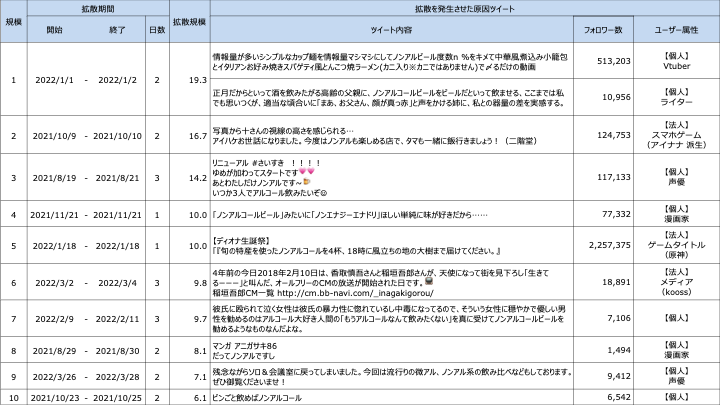Viewport: 720px width, 405px height.
Task: Click the スマホゲーム attribute cell
Action: click(x=676, y=135)
